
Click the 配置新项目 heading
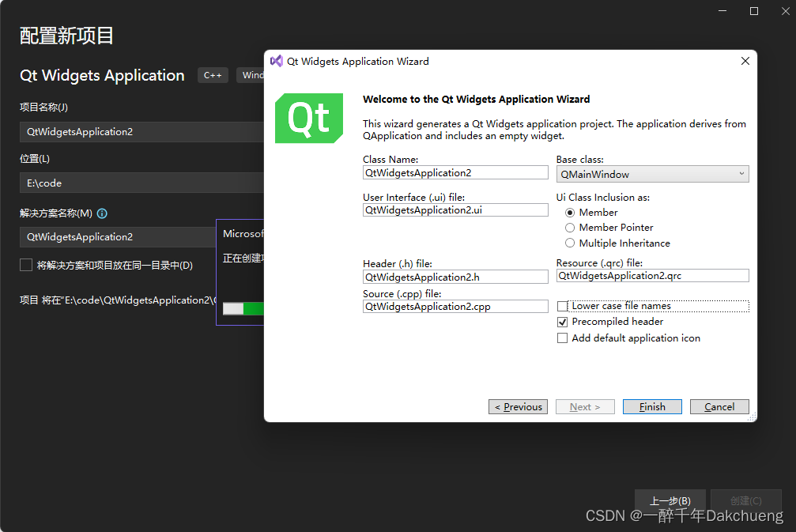click(x=66, y=36)
